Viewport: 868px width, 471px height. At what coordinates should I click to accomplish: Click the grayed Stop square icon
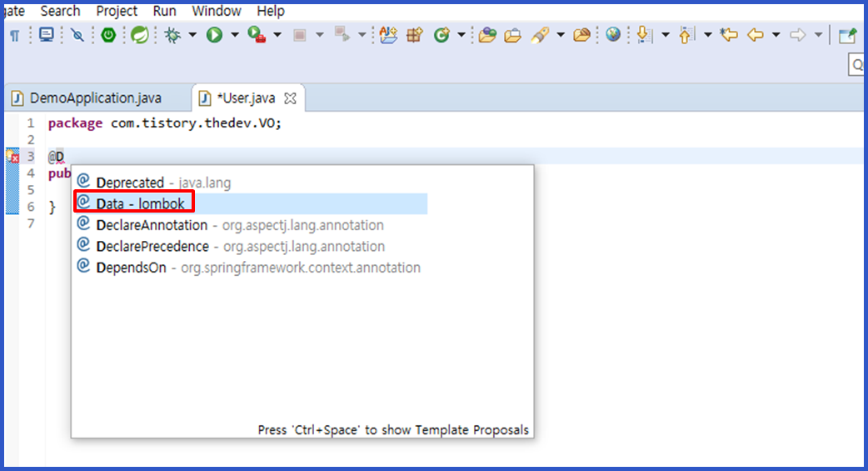click(300, 36)
